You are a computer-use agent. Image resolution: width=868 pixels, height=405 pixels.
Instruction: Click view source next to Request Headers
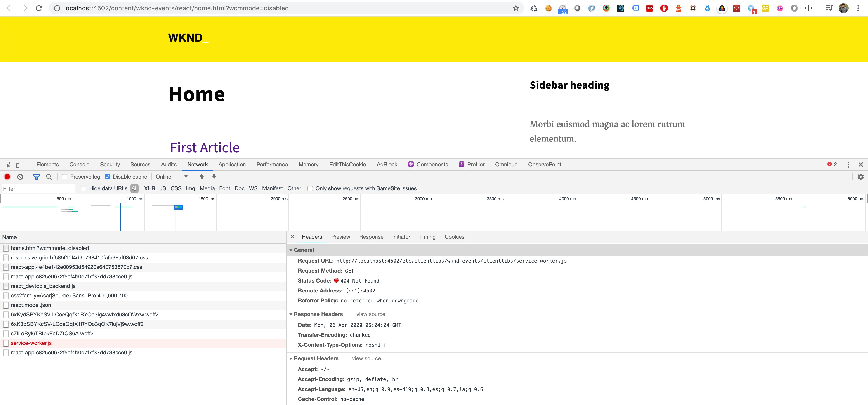click(366, 358)
